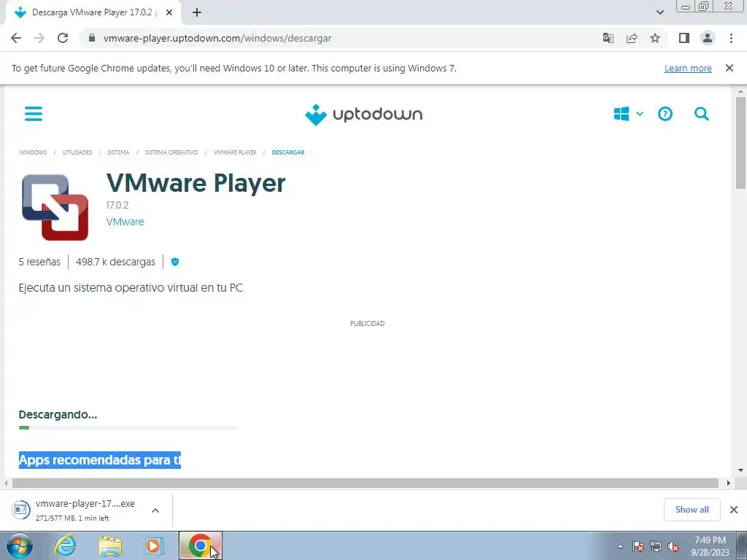Dismiss the Chrome update infobar
Image resolution: width=747 pixels, height=560 pixels.
[729, 68]
